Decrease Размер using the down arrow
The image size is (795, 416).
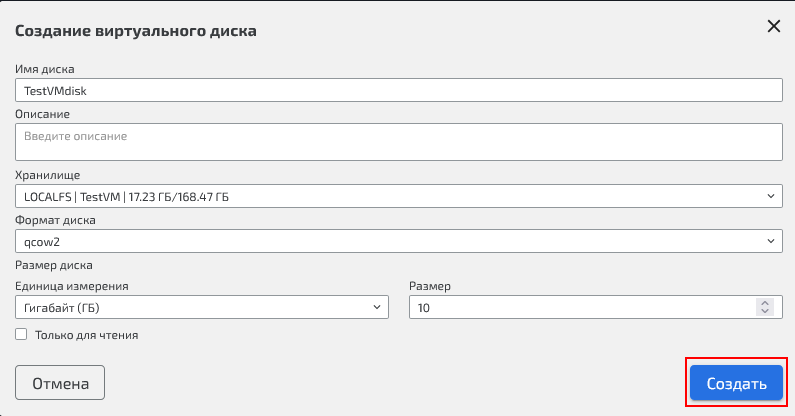765,312
